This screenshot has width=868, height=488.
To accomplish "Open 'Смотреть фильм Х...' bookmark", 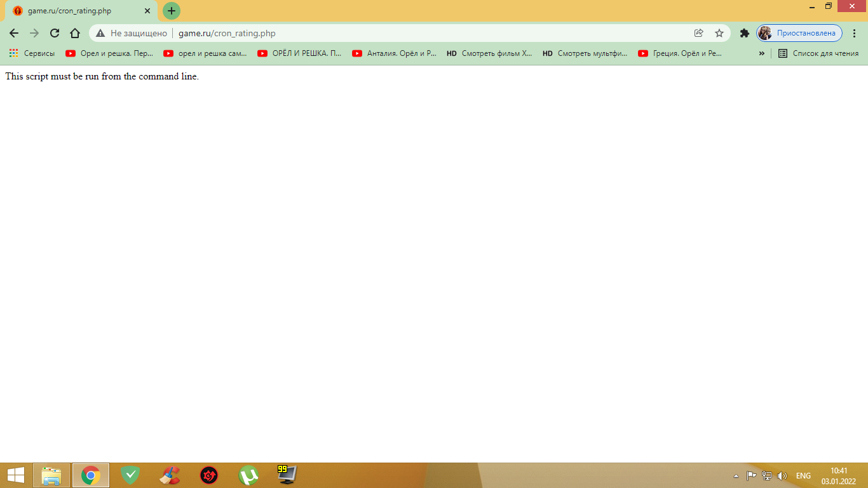I will click(490, 53).
